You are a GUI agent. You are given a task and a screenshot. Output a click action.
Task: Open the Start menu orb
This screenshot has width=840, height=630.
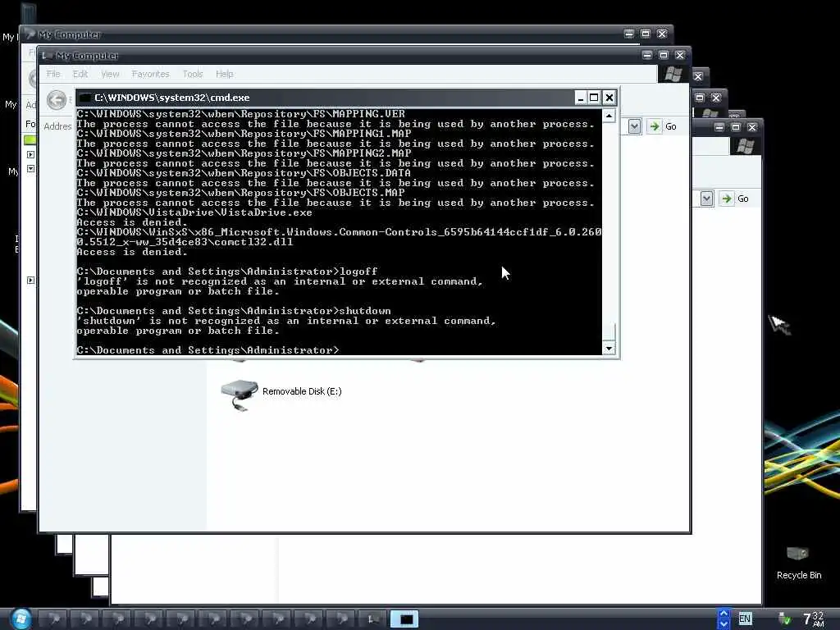pyautogui.click(x=21, y=619)
